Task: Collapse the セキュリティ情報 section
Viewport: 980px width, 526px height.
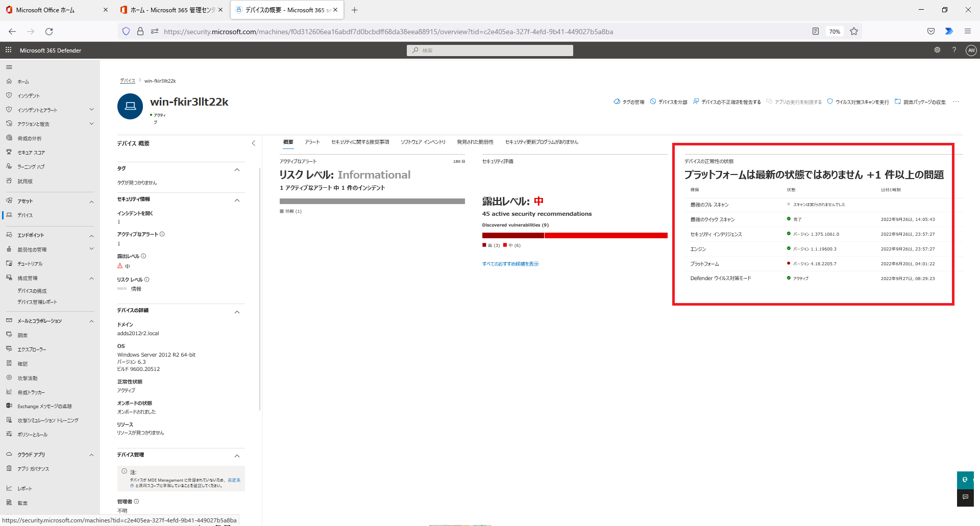Action: (237, 200)
